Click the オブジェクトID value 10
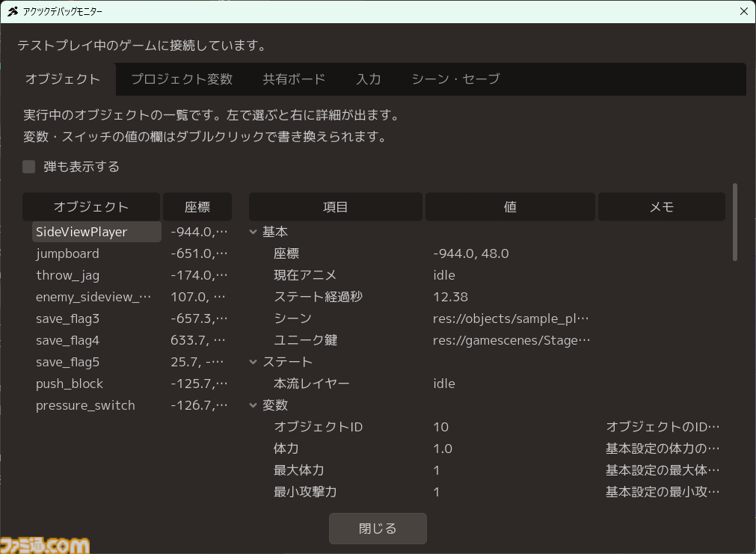 pos(440,427)
